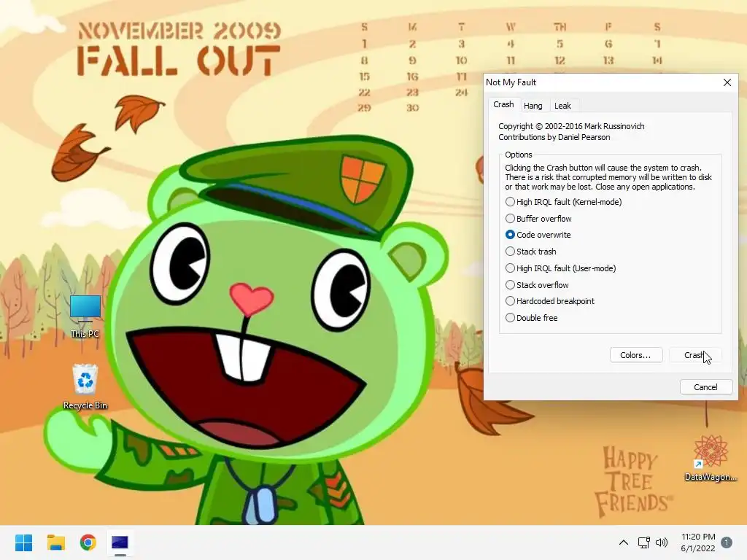Switch to the Crash tab
The width and height of the screenshot is (747, 560).
click(503, 105)
